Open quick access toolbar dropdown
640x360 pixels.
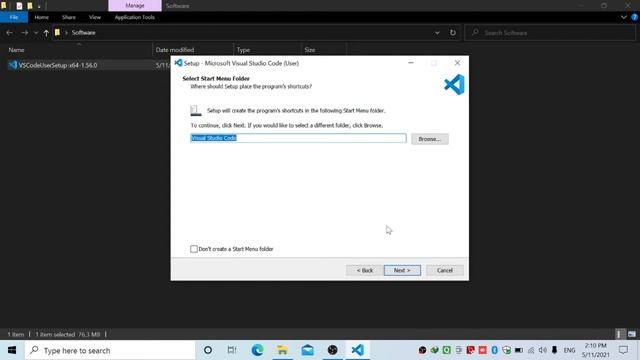[39, 6]
